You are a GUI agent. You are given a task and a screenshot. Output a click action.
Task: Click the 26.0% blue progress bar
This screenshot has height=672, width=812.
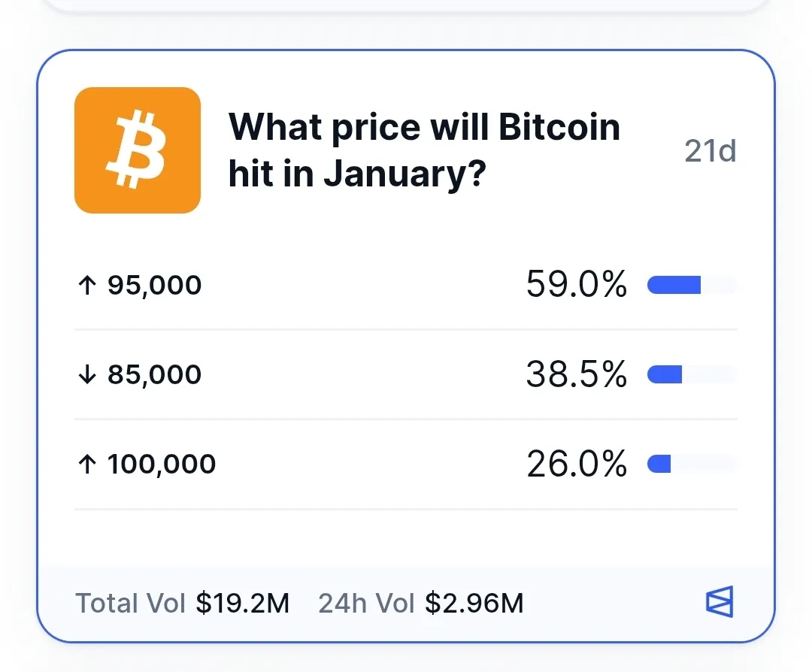click(x=659, y=465)
